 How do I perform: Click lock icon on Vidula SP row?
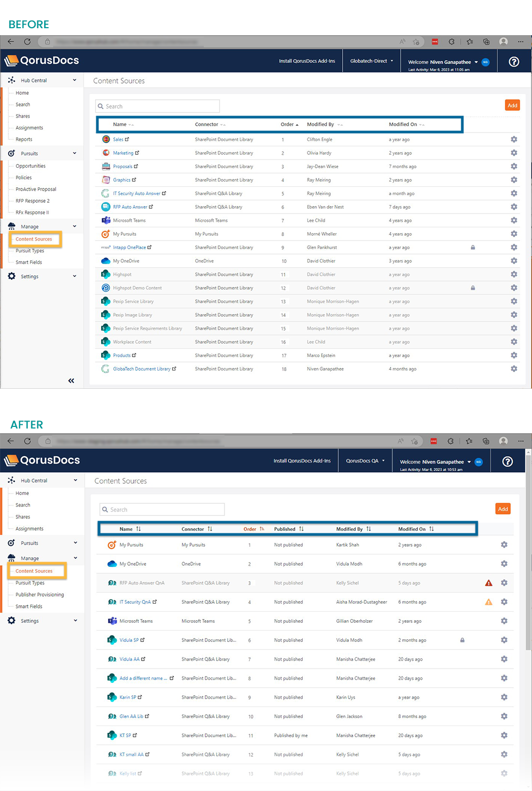click(x=462, y=640)
